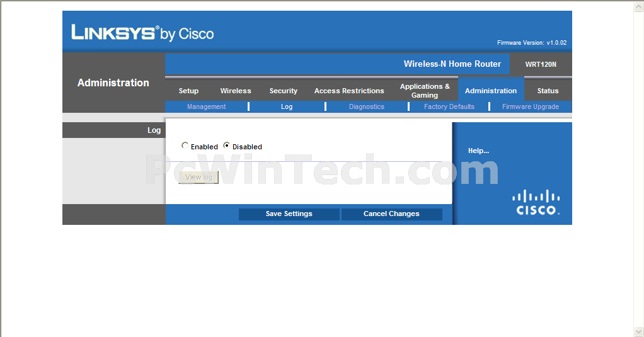This screenshot has width=644, height=337.
Task: Click the Log section label
Action: 154,130
